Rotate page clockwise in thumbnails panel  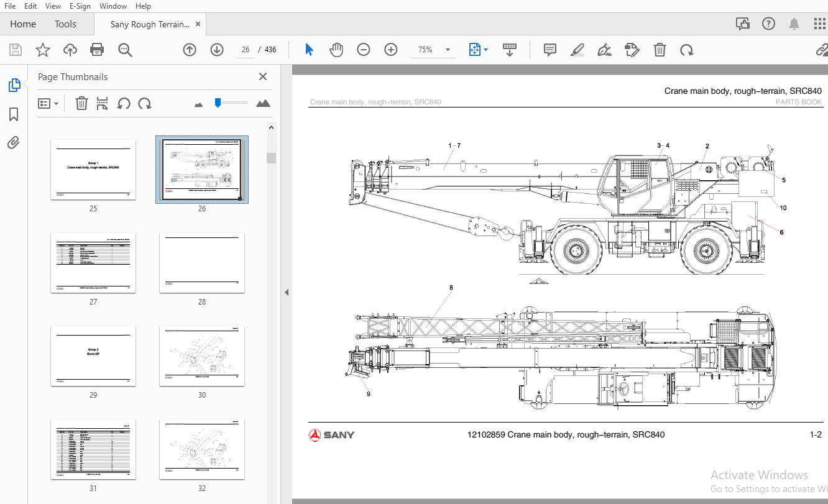click(145, 103)
